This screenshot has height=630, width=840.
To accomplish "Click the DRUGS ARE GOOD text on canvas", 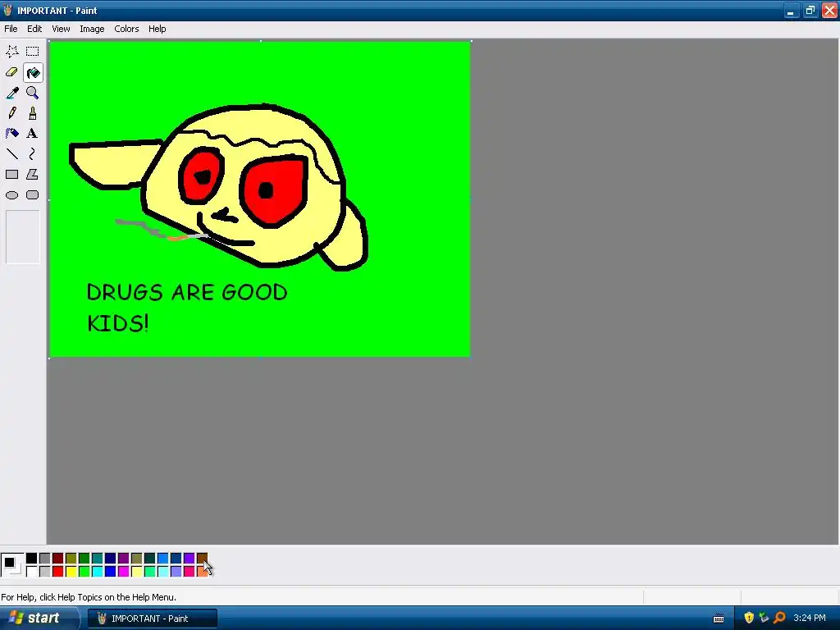I will pos(186,293).
